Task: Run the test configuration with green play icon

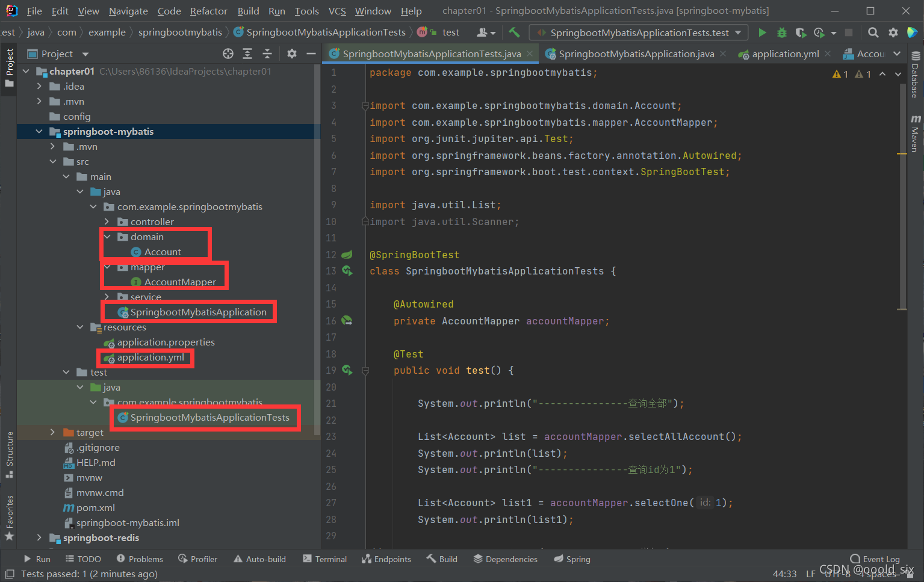Action: point(762,33)
